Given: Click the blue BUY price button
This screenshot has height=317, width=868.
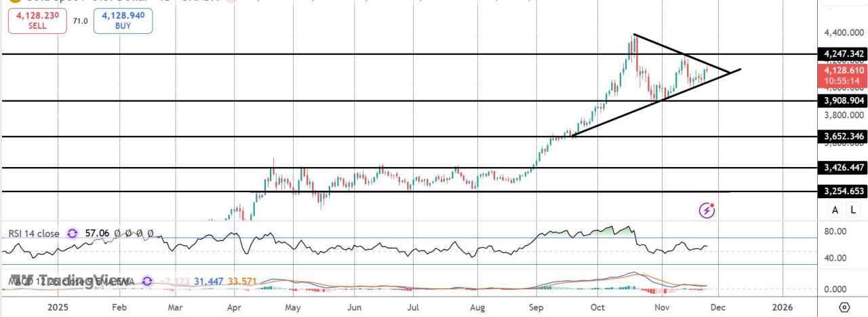Looking at the screenshot, I should pos(123,20).
